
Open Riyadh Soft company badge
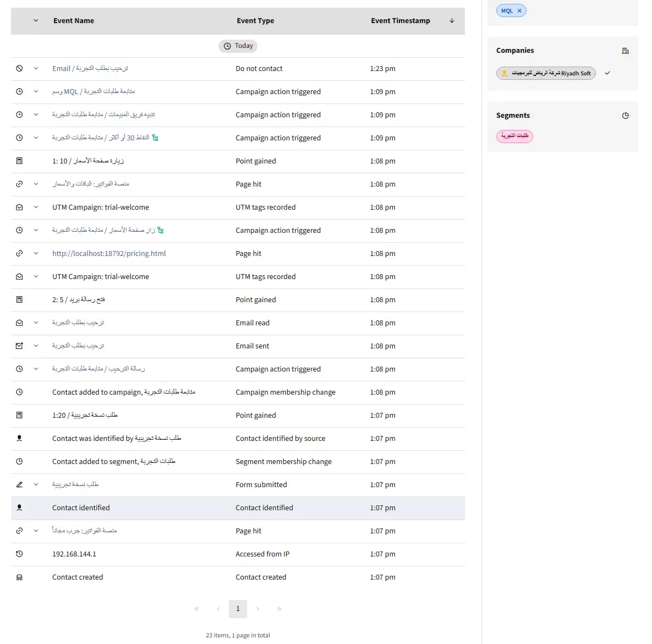[x=546, y=73]
